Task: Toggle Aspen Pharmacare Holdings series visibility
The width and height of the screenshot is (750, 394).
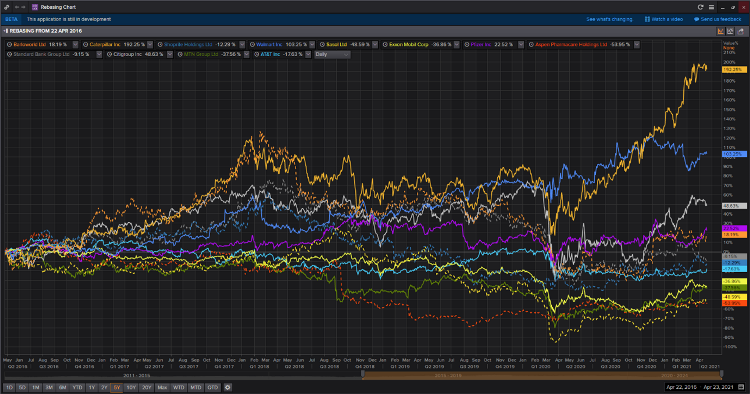Action: coord(531,44)
